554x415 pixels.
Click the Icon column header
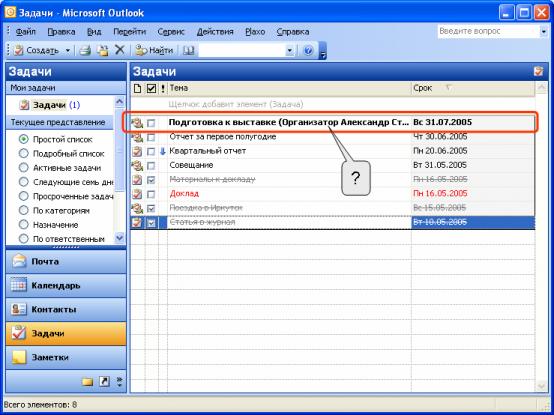[x=137, y=88]
